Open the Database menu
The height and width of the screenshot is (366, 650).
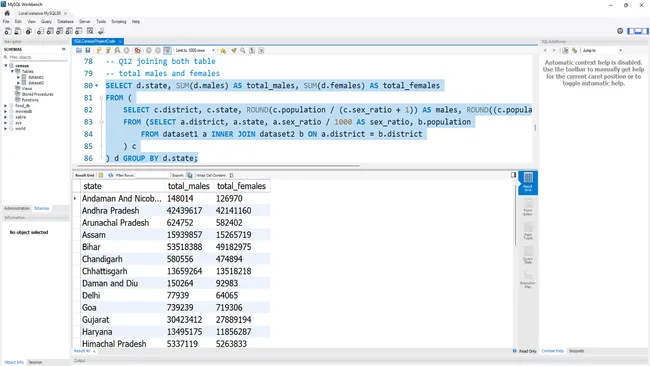click(x=65, y=22)
